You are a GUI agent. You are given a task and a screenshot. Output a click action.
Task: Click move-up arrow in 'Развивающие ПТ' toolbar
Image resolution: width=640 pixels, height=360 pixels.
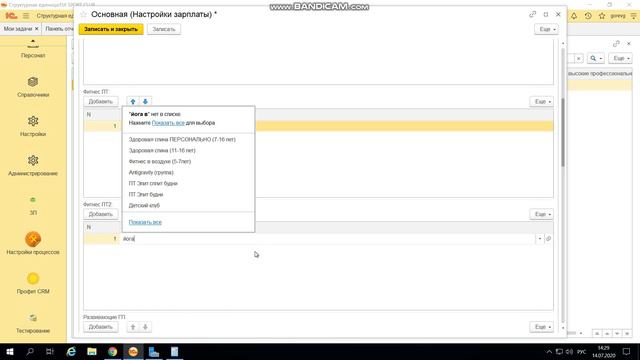pos(133,327)
